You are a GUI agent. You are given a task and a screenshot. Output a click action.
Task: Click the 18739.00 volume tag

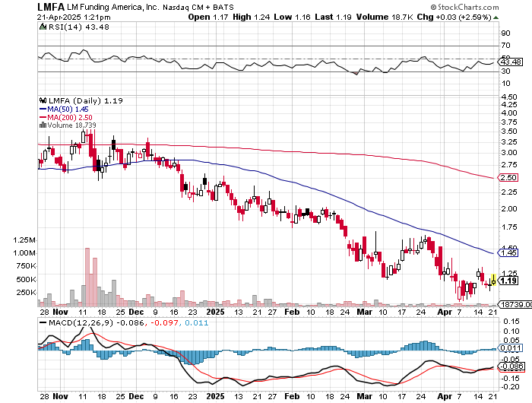click(x=515, y=305)
